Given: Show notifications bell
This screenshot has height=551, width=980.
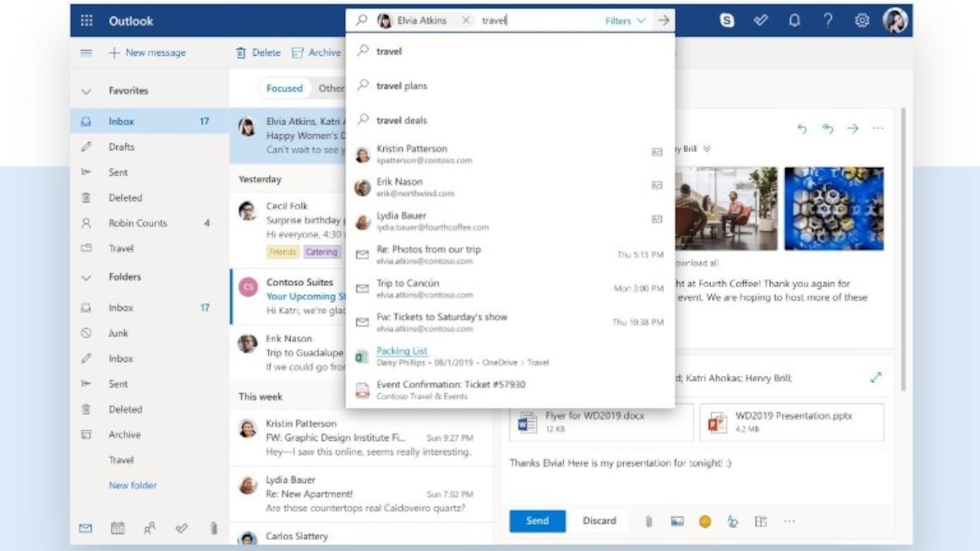Looking at the screenshot, I should point(794,20).
